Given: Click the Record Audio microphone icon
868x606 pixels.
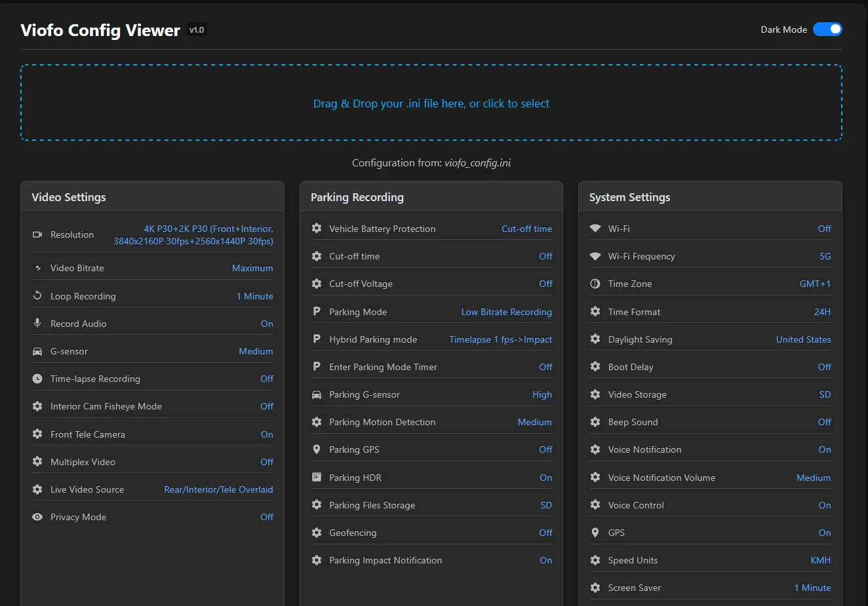Looking at the screenshot, I should coord(37,323).
